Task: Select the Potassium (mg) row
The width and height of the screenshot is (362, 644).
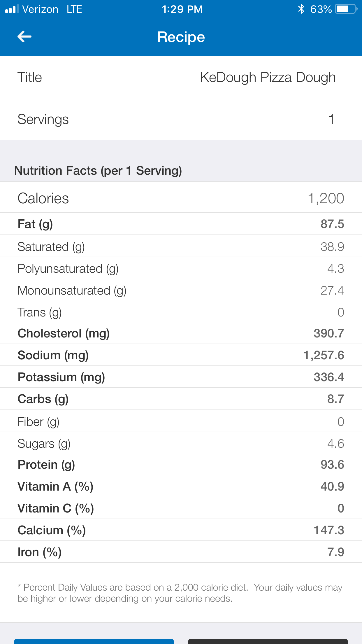Action: coord(181,377)
